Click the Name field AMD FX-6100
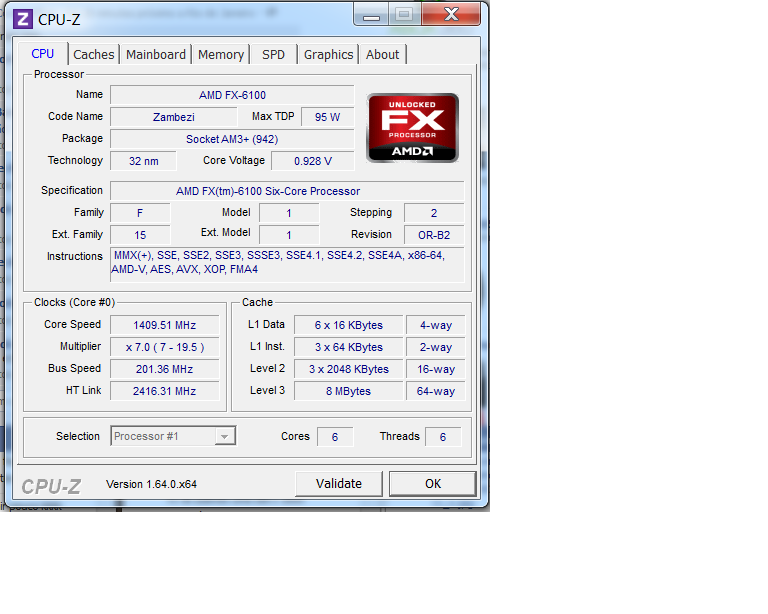The height and width of the screenshot is (614, 768). [x=232, y=95]
